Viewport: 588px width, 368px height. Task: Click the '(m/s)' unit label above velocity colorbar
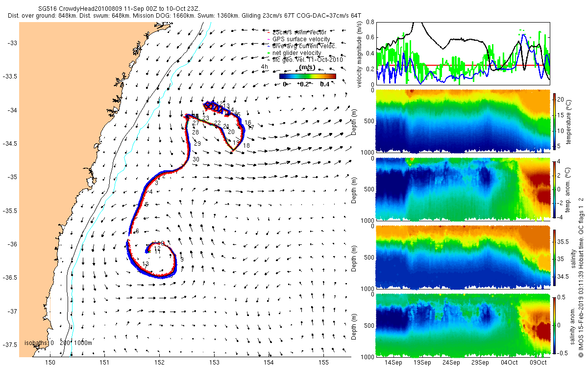coord(307,67)
